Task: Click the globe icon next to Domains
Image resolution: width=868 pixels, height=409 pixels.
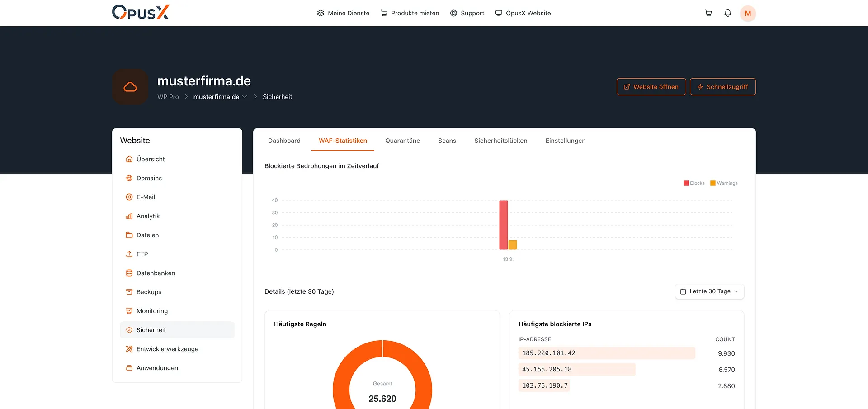Action: point(129,178)
